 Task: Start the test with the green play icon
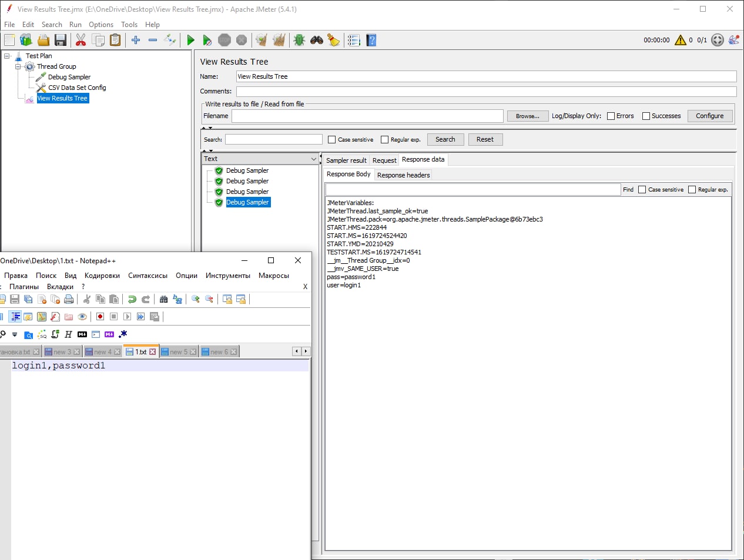pyautogui.click(x=190, y=40)
